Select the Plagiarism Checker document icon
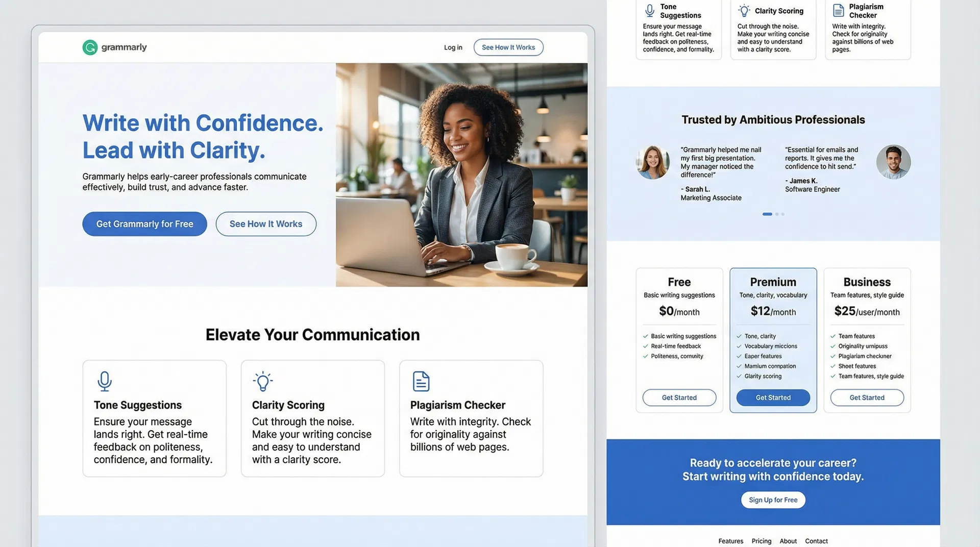Viewport: 980px width, 547px height. coord(421,381)
